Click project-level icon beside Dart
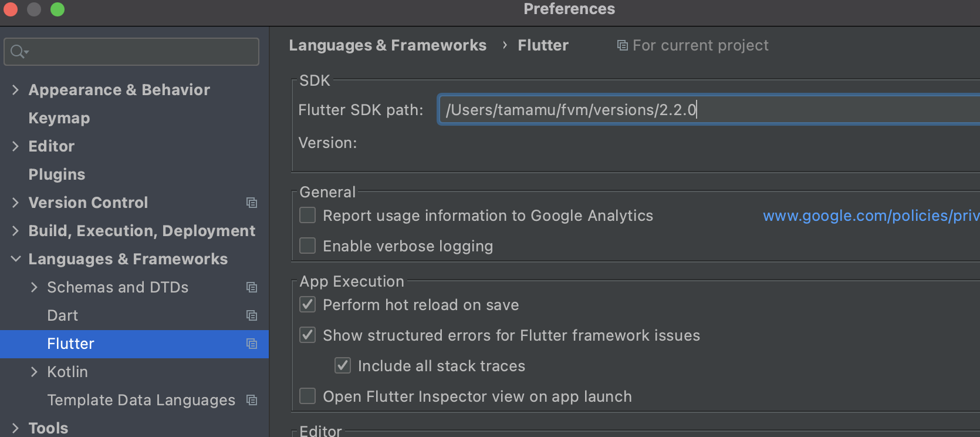The image size is (980, 437). point(252,315)
